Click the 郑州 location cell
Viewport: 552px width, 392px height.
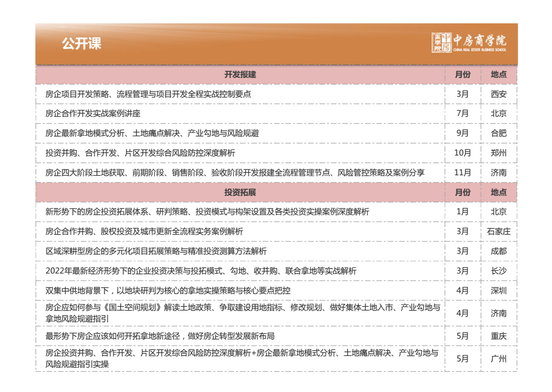pyautogui.click(x=499, y=153)
